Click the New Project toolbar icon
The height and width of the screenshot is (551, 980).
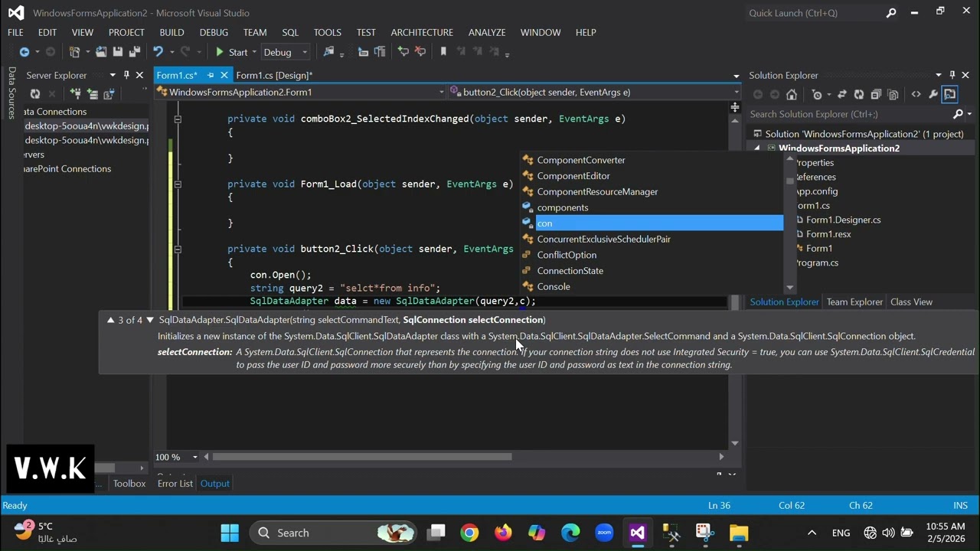point(74,52)
